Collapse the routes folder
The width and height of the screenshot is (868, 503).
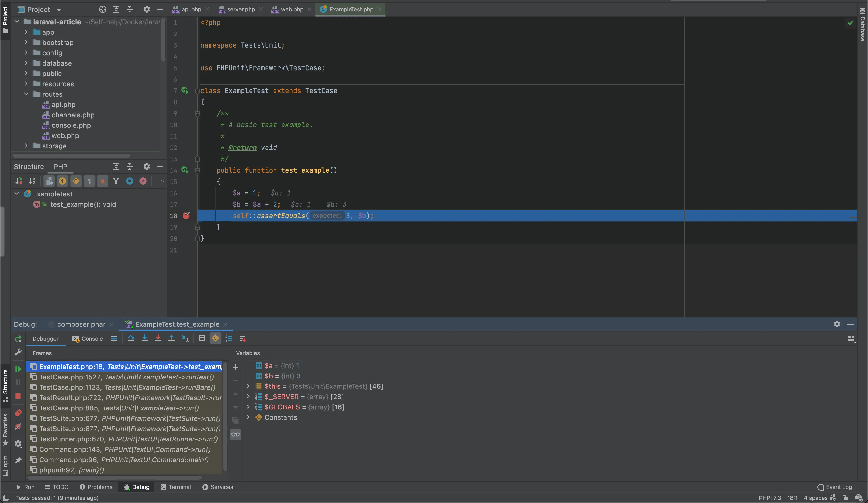pos(26,94)
